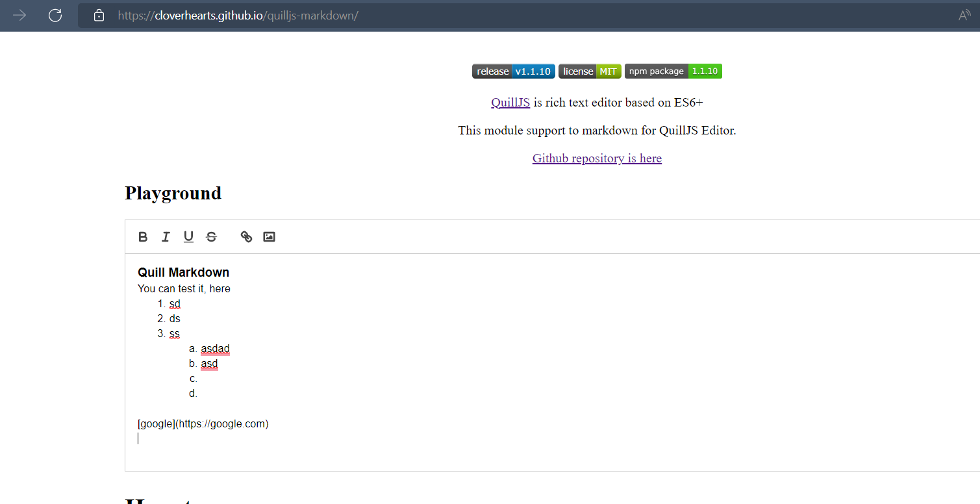Insert an image using the toolbar image icon
The height and width of the screenshot is (504, 980).
coord(269,237)
